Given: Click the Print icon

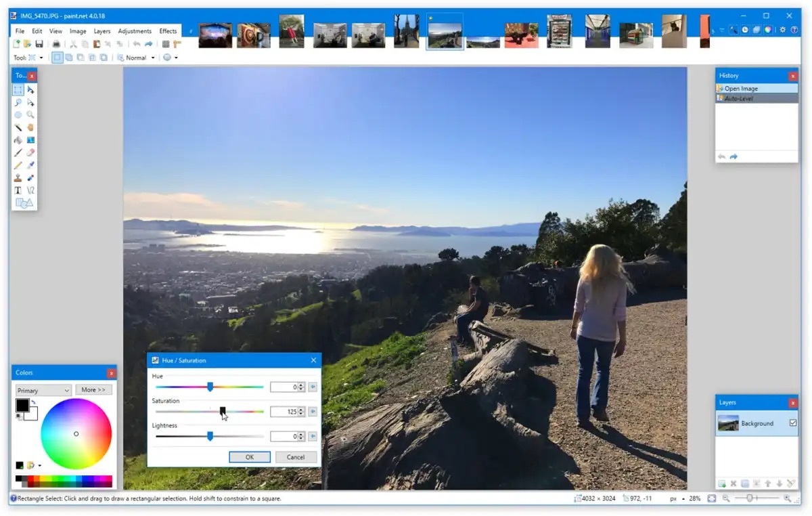Looking at the screenshot, I should coord(56,44).
